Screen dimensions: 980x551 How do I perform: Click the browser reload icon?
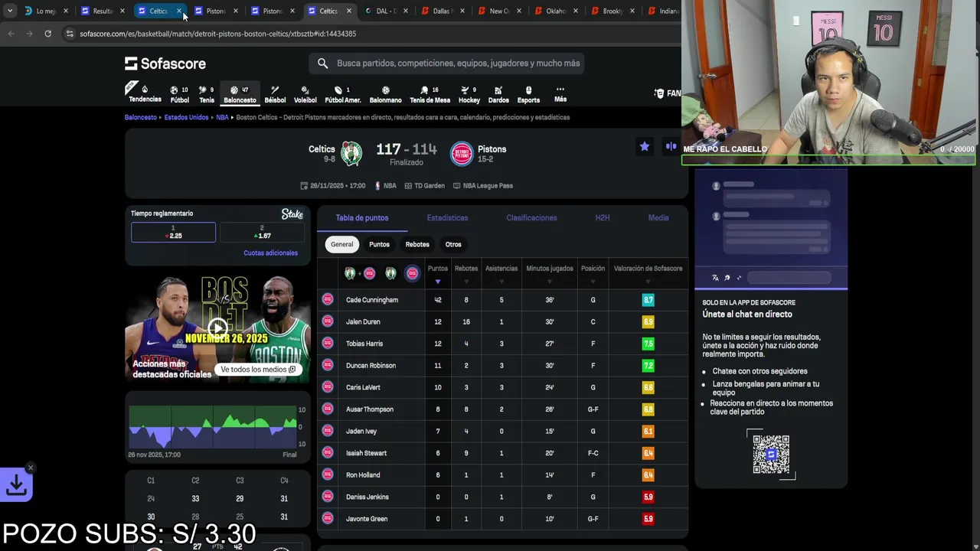[47, 34]
